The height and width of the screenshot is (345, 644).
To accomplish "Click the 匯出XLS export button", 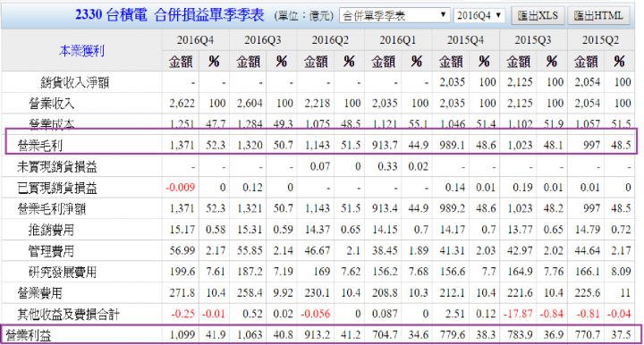I will point(538,15).
